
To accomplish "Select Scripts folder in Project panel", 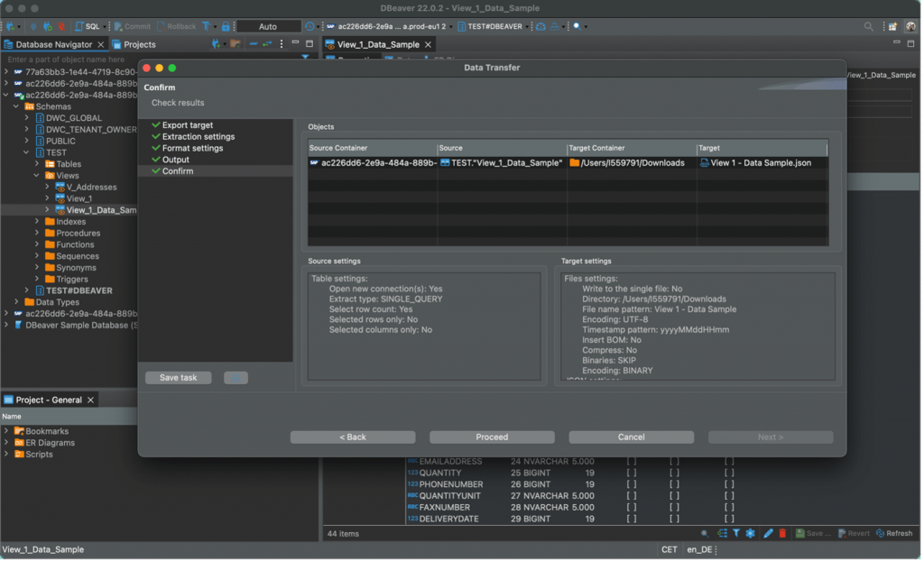I will coord(33,455).
